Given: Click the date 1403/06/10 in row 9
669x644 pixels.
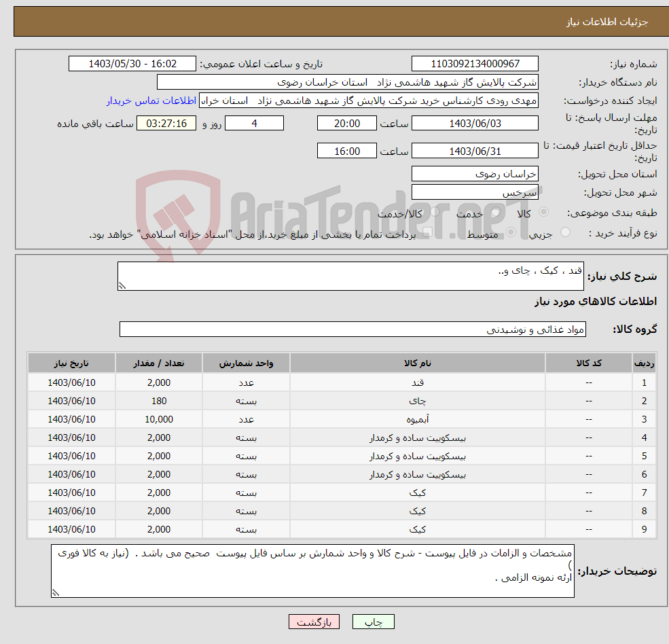Looking at the screenshot, I should click(x=72, y=529).
